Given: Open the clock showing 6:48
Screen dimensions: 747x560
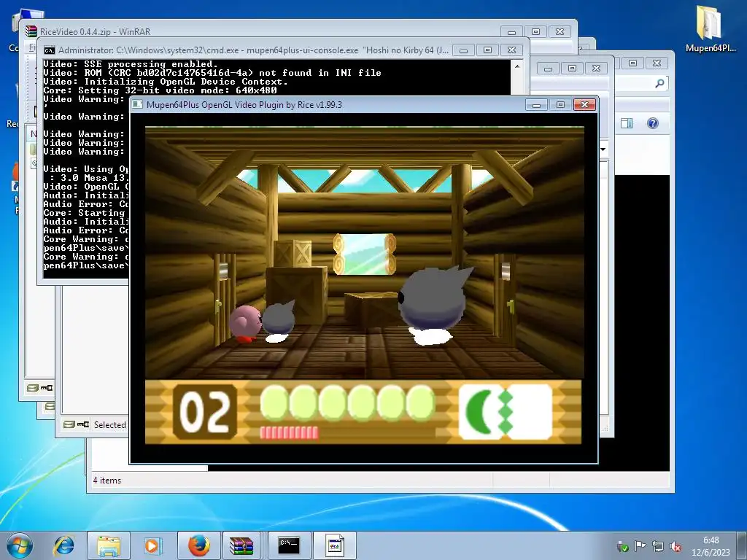Looking at the screenshot, I should pyautogui.click(x=711, y=545).
